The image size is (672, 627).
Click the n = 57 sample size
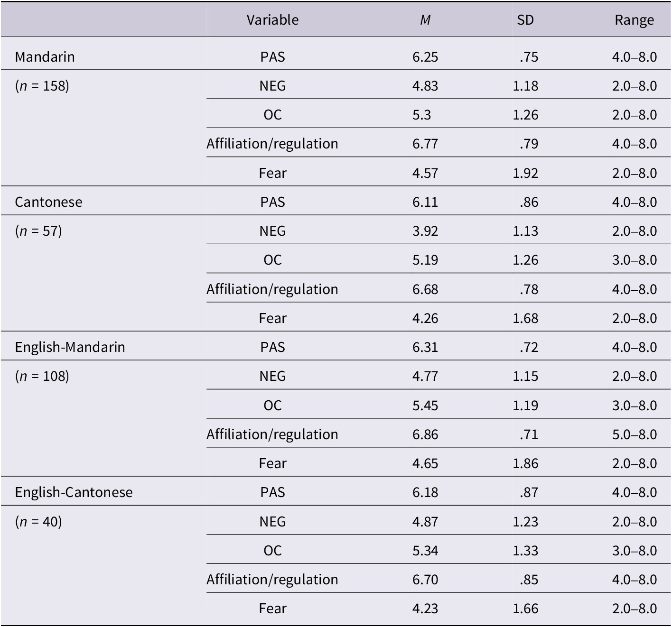[x=38, y=231]
